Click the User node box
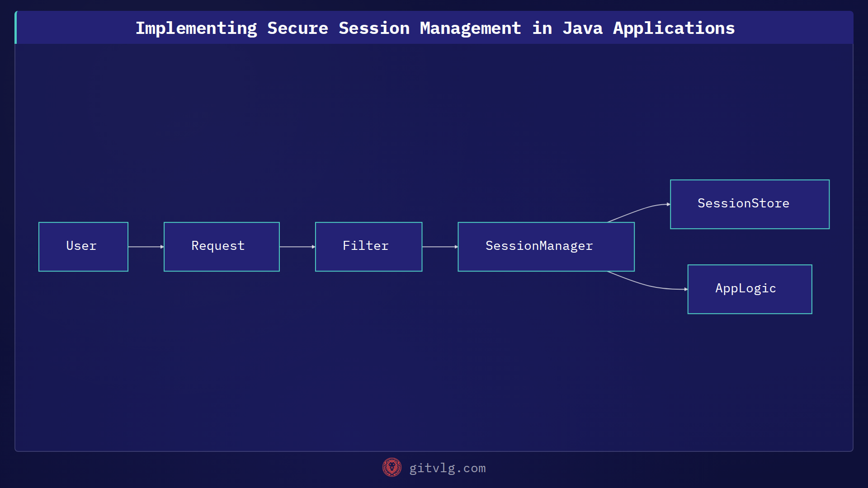Screen dimensions: 868x488 pyautogui.click(x=83, y=247)
